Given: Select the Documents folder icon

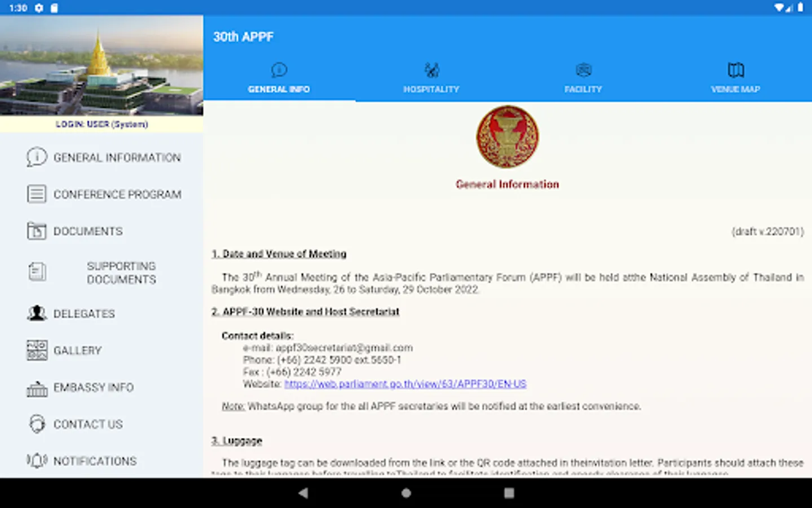Looking at the screenshot, I should click(x=37, y=231).
